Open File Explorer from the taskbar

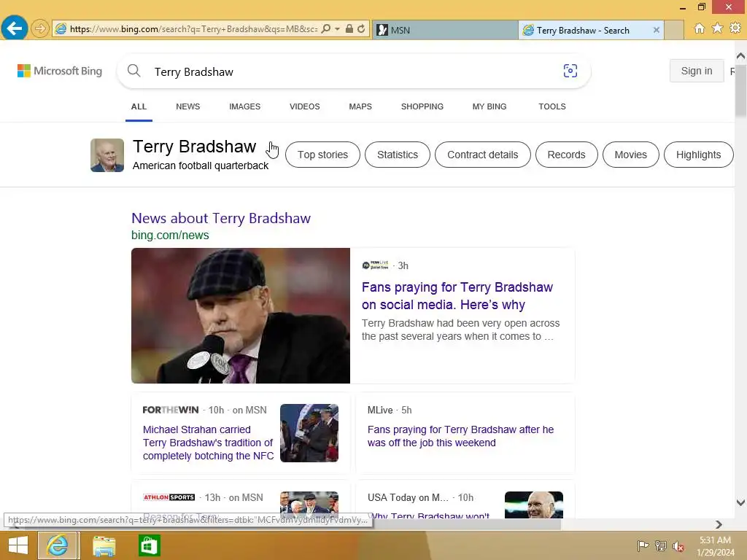[104, 545]
